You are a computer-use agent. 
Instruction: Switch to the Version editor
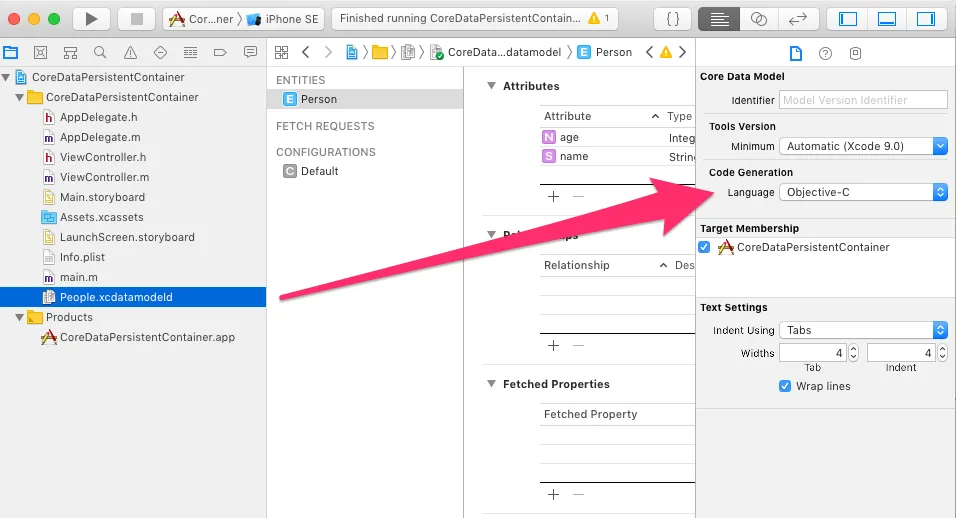pos(797,19)
